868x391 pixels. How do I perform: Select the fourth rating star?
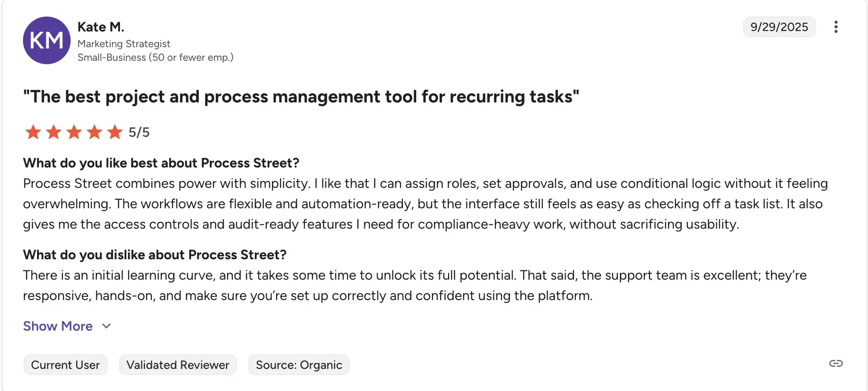tap(94, 132)
